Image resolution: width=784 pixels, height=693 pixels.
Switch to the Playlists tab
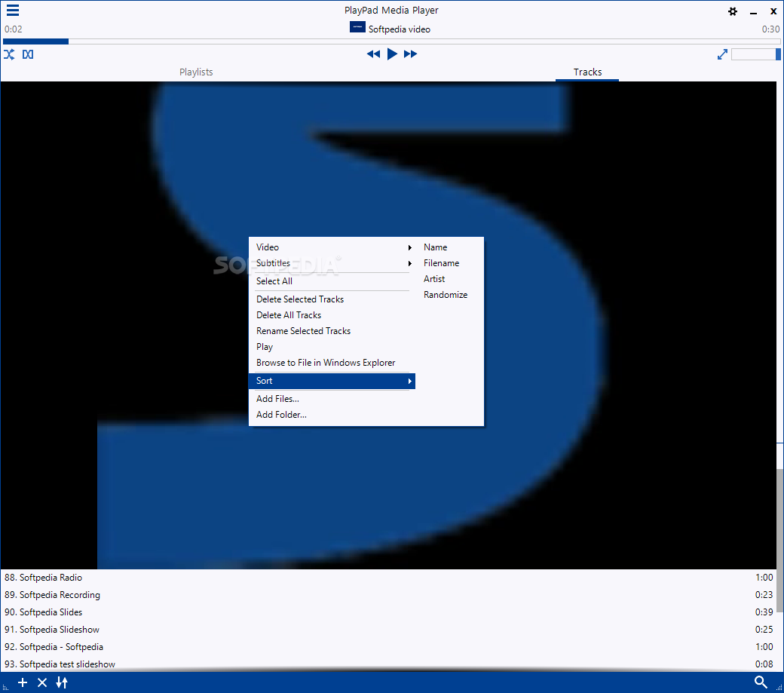coord(196,72)
